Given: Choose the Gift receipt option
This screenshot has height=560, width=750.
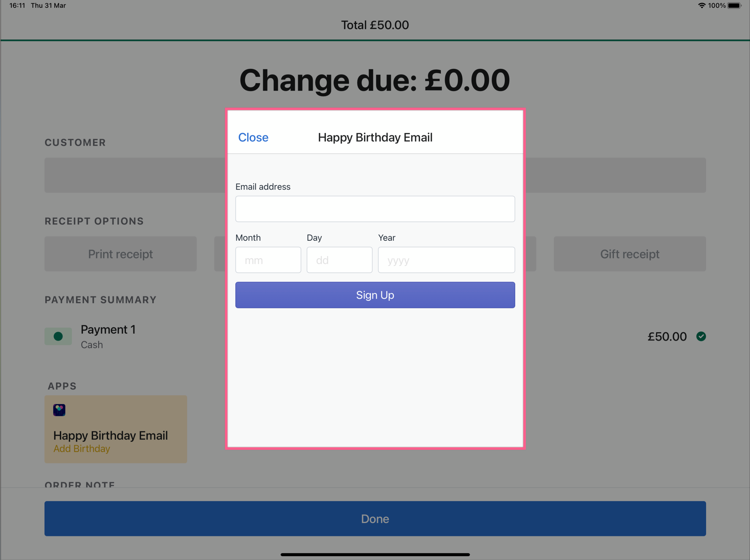Looking at the screenshot, I should [x=630, y=254].
